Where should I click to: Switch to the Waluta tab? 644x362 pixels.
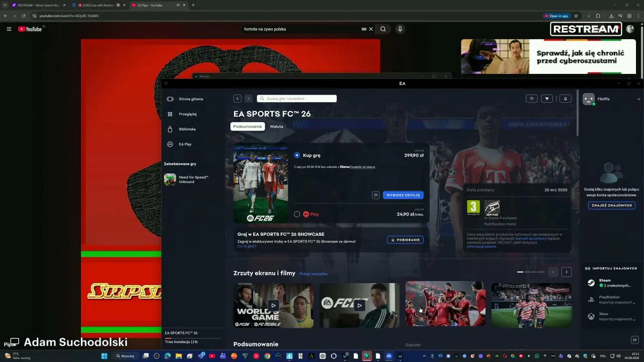276,126
